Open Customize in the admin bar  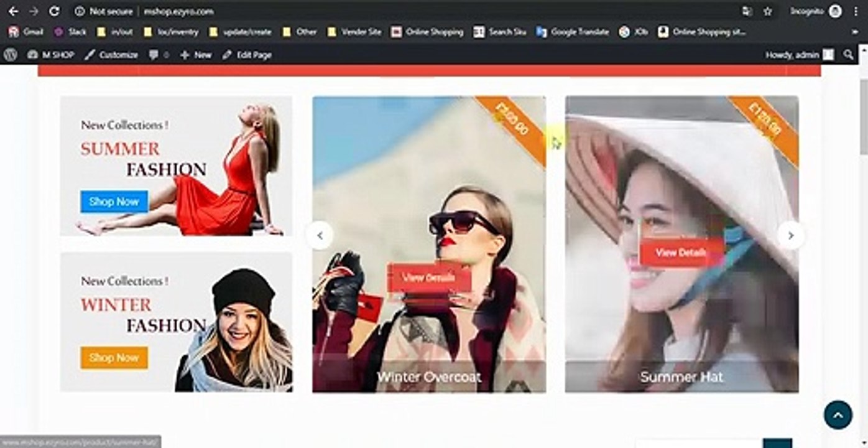(111, 55)
